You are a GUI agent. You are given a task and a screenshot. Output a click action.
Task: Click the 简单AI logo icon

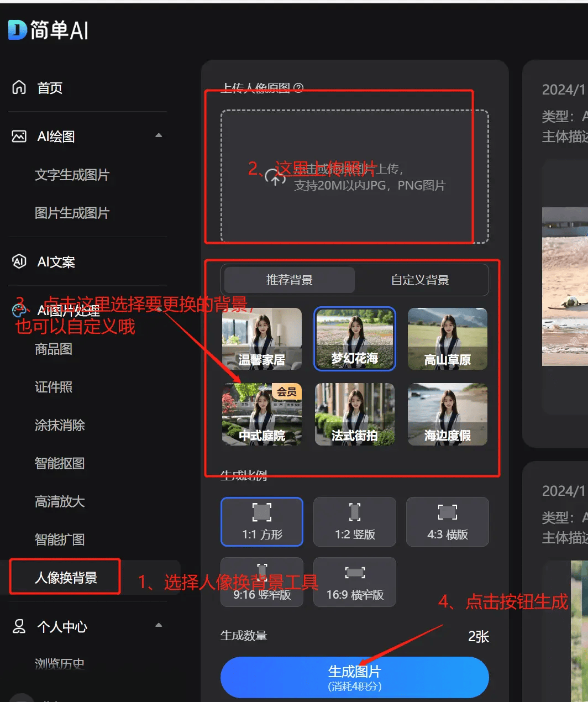[18, 30]
